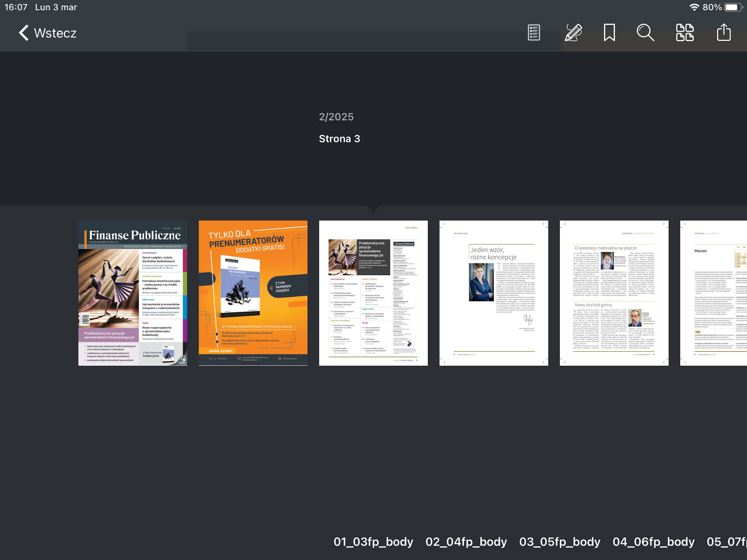Open the 'Jeden wzór, różne koncepcje' page
The width and height of the screenshot is (747, 560).
[493, 293]
